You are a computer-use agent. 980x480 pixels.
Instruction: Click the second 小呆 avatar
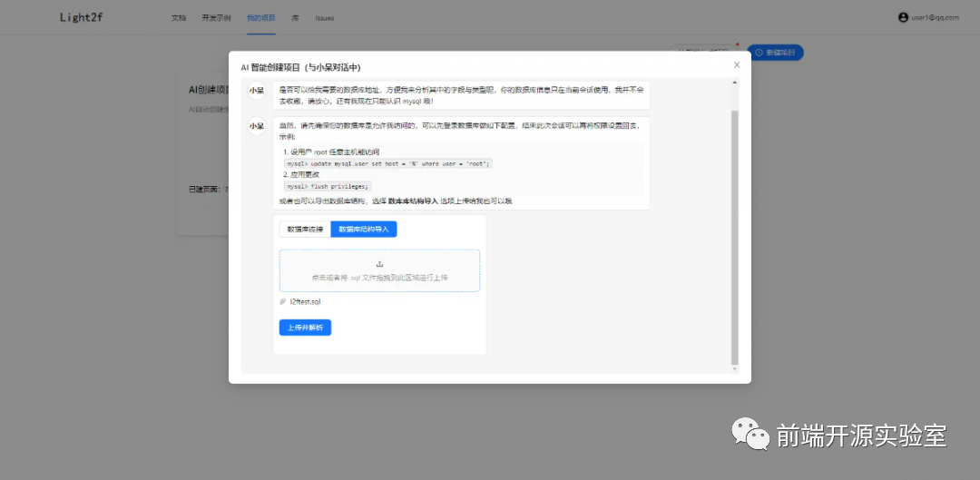(256, 126)
